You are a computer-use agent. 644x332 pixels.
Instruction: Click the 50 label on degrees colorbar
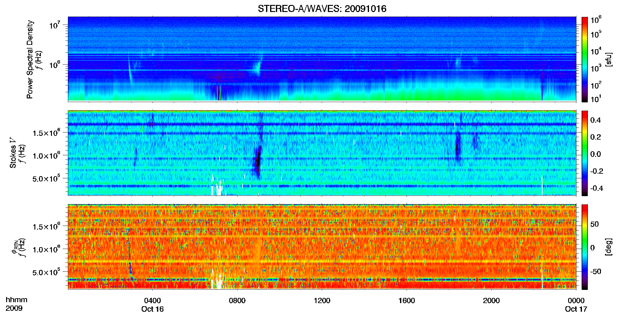[595, 224]
